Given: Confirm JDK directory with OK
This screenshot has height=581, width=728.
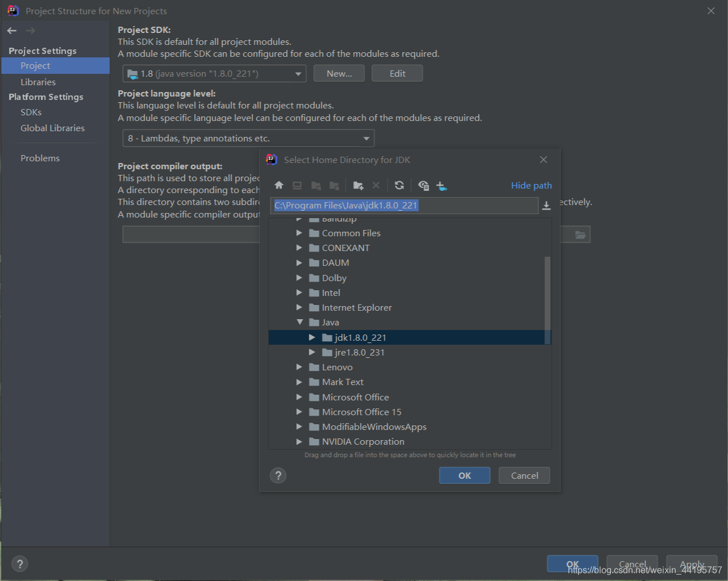Looking at the screenshot, I should (465, 475).
